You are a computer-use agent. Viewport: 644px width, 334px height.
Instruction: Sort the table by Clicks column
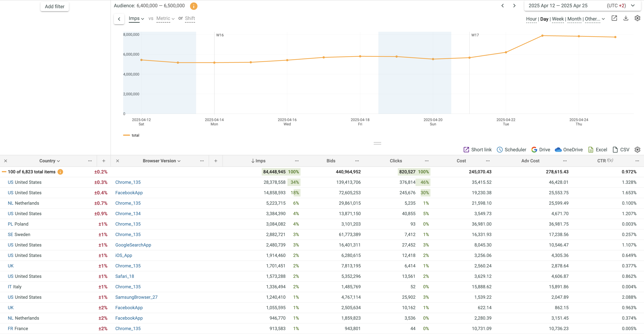tap(396, 161)
